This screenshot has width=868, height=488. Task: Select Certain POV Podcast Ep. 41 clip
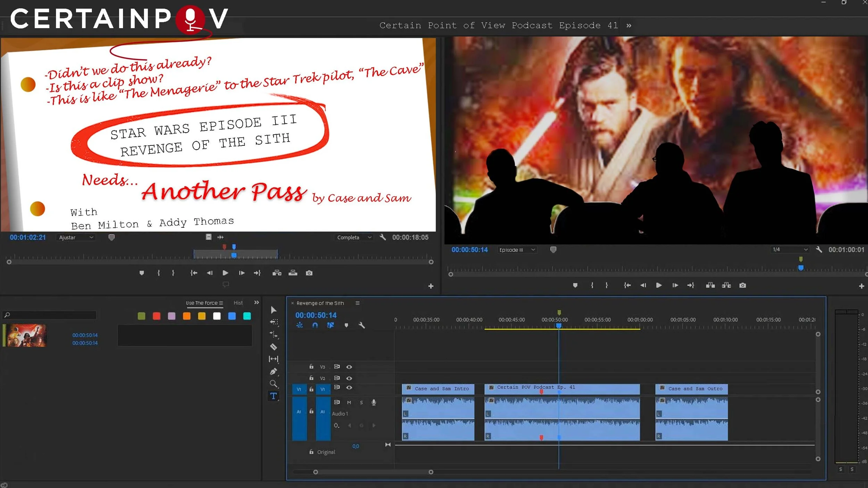(x=562, y=389)
